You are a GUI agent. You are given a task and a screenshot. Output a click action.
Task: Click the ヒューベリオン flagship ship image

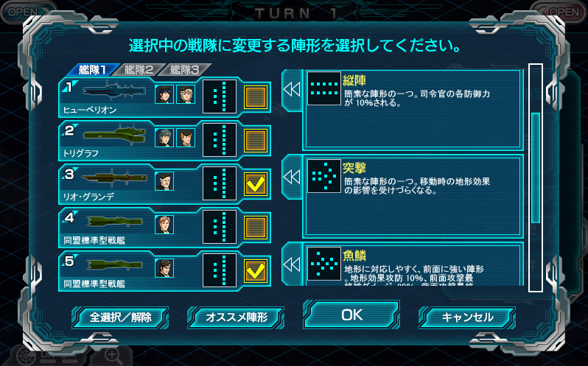(114, 91)
